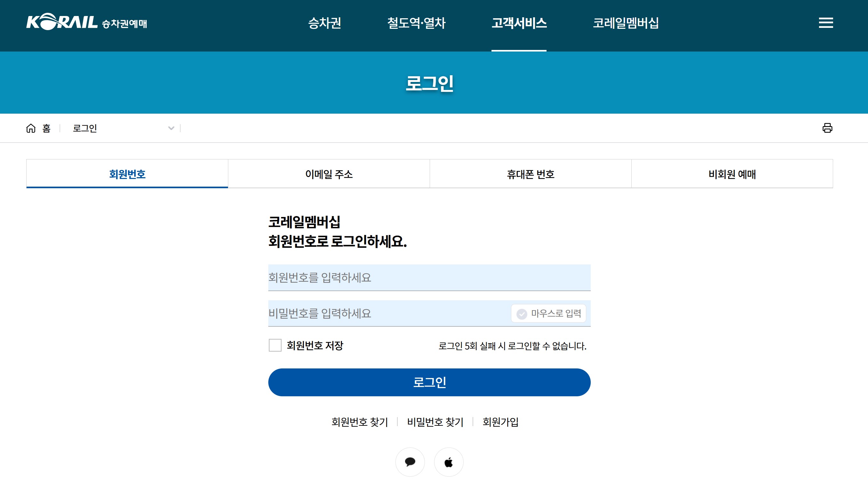868x484 pixels.
Task: Open the 철도역·열차 navigation menu
Action: (416, 23)
